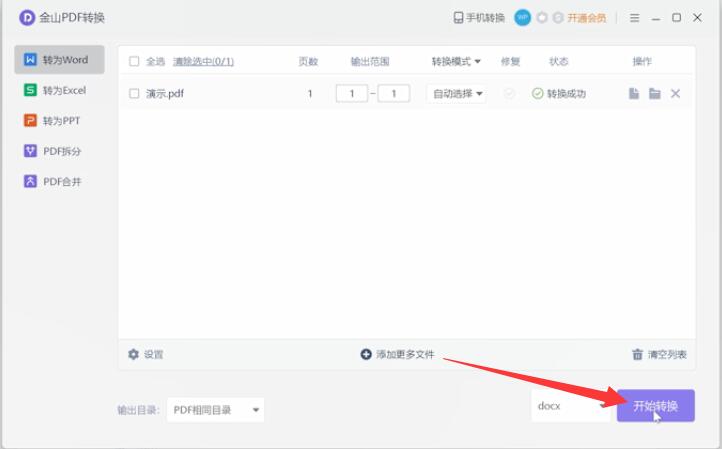Screen dimensions: 722x449
Task: Select the 转为PPT tab
Action: (x=59, y=121)
